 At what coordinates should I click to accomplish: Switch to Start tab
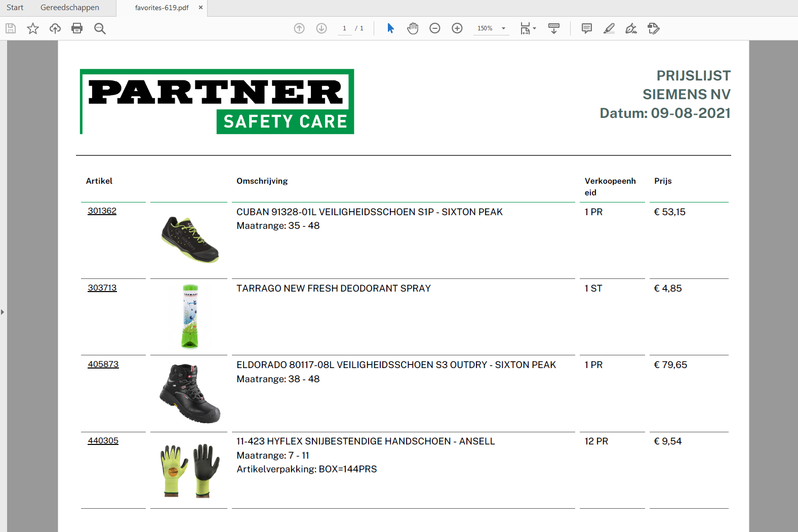(x=15, y=8)
